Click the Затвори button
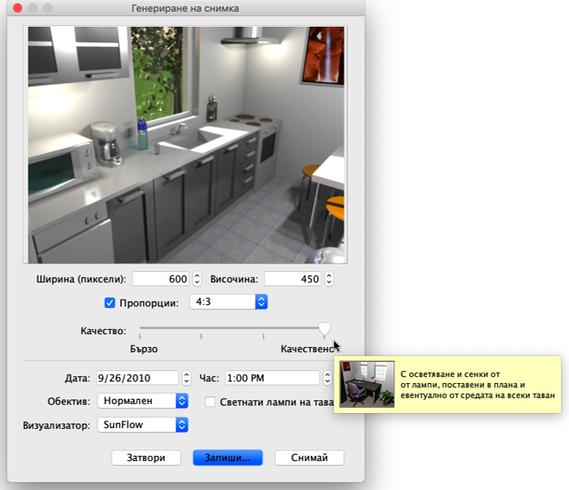Viewport: 569px width, 490px height. 146,458
